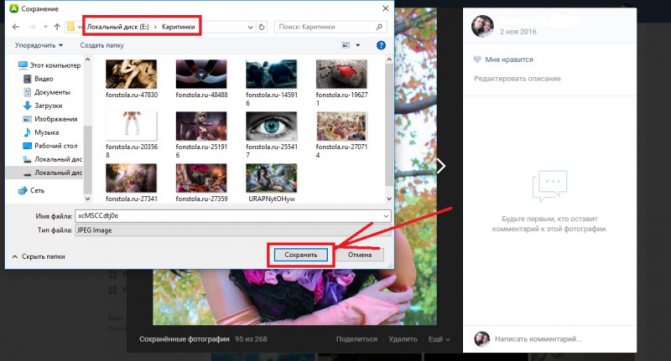Collapse folders with Скрыть папки
The image size is (671, 361).
click(39, 257)
